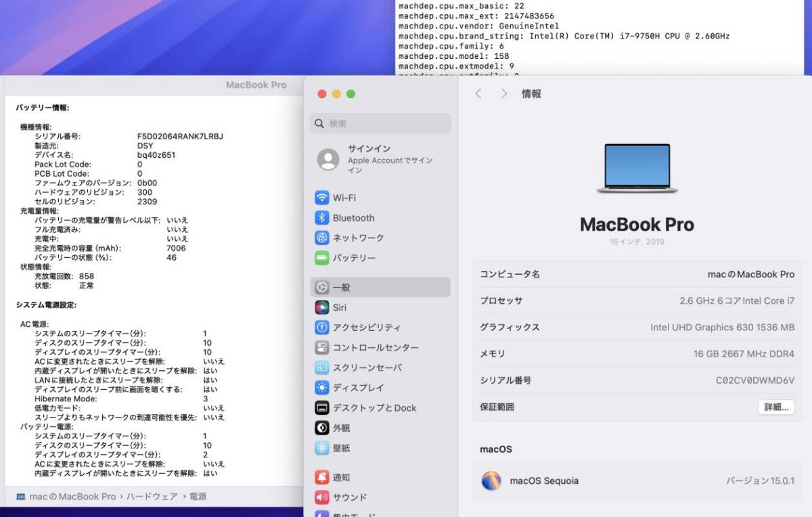Open the 通知 bell icon
Screen dimensions: 812x517
click(x=322, y=477)
